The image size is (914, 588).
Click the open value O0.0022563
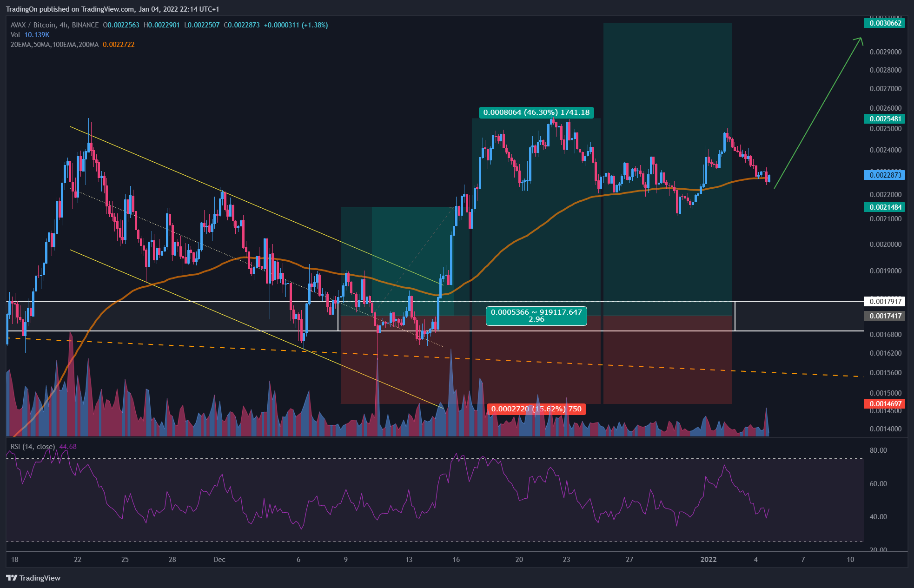[121, 25]
